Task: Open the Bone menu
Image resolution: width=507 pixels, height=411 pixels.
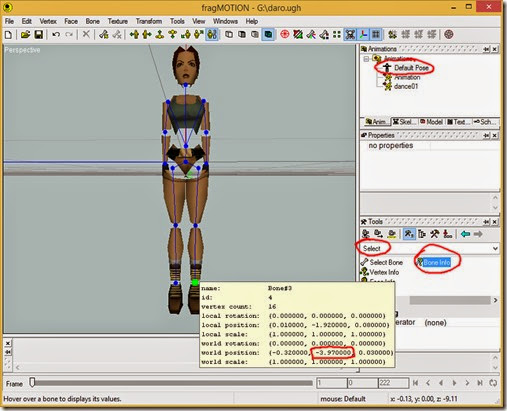Action: pyautogui.click(x=92, y=21)
